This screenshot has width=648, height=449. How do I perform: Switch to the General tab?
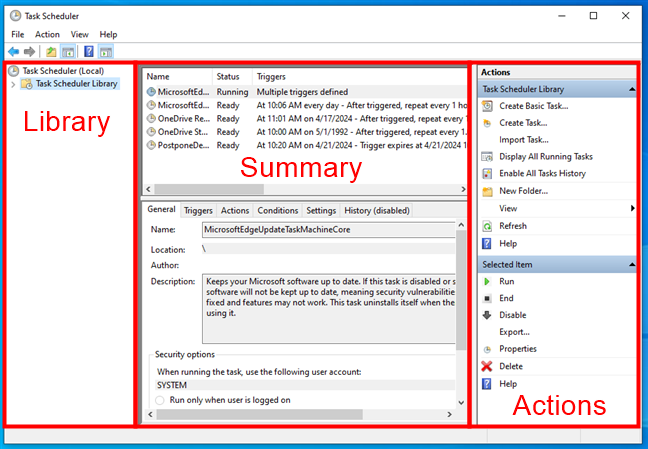pos(161,210)
